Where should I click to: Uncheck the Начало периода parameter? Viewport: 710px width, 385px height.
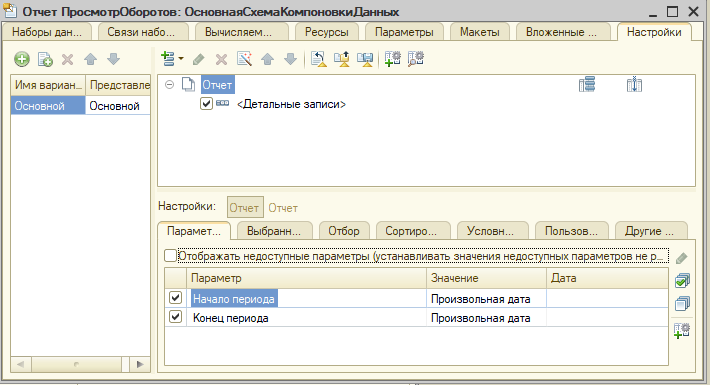pyautogui.click(x=175, y=298)
